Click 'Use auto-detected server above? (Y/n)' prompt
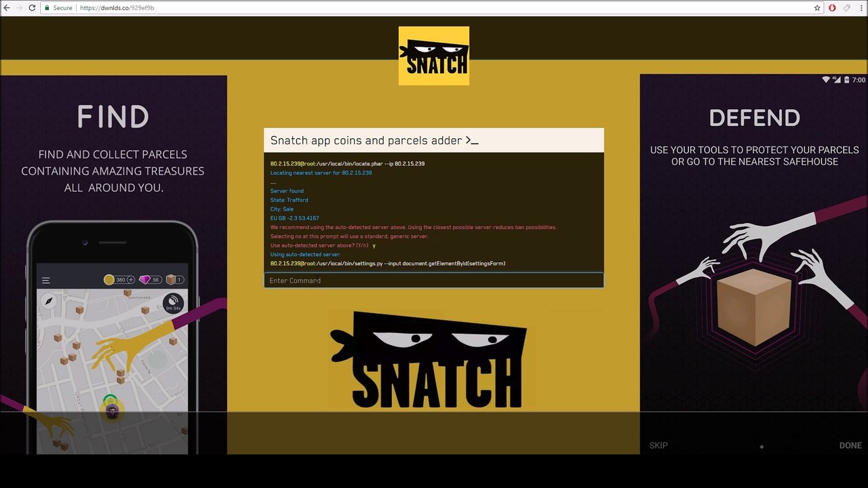 click(319, 245)
